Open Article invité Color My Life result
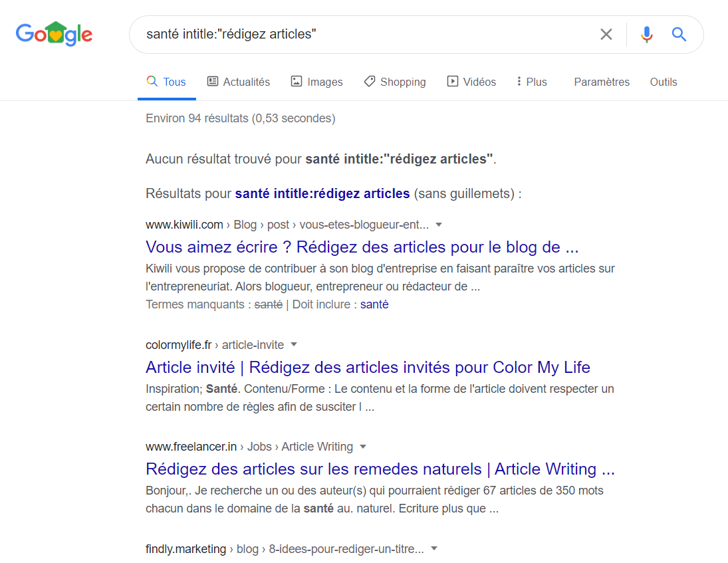 coord(368,367)
